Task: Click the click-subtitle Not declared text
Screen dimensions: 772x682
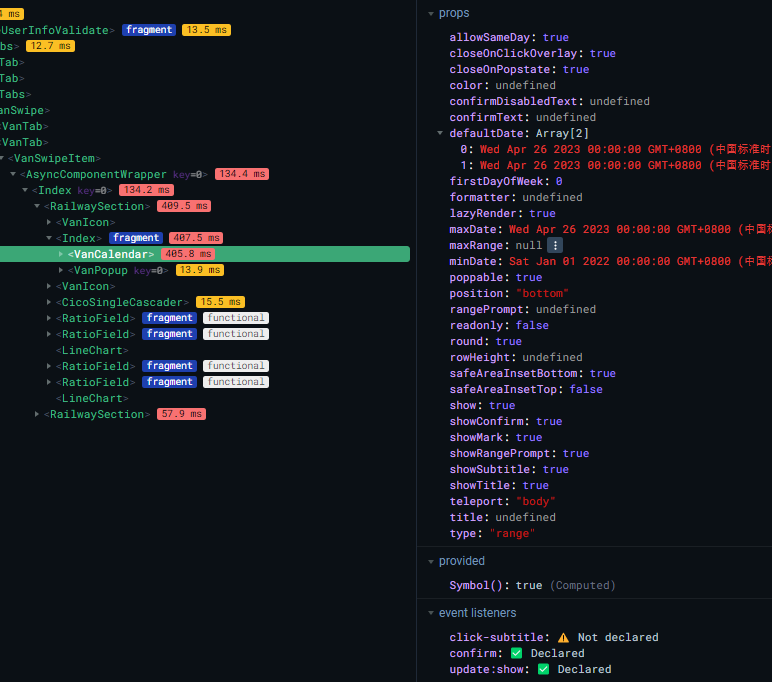Action: pyautogui.click(x=618, y=638)
